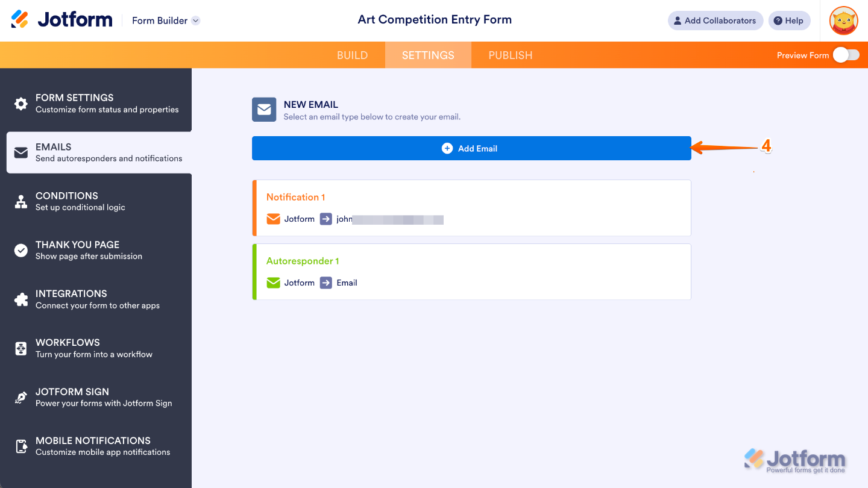
Task: Click the Thank You Page checkmark icon
Action: [21, 251]
